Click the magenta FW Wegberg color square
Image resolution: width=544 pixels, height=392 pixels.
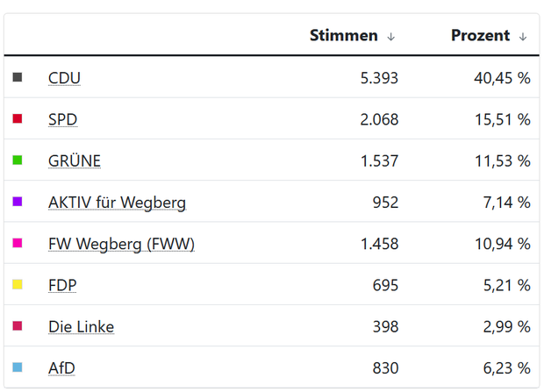pos(18,243)
